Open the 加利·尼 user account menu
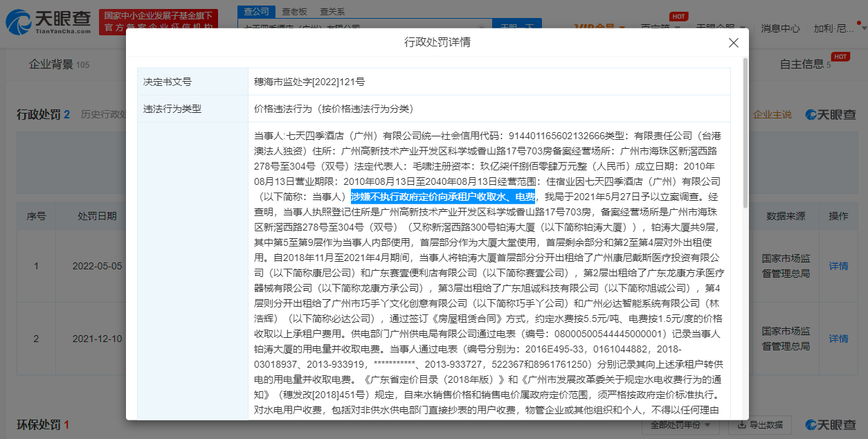The image size is (868, 439). [x=834, y=28]
